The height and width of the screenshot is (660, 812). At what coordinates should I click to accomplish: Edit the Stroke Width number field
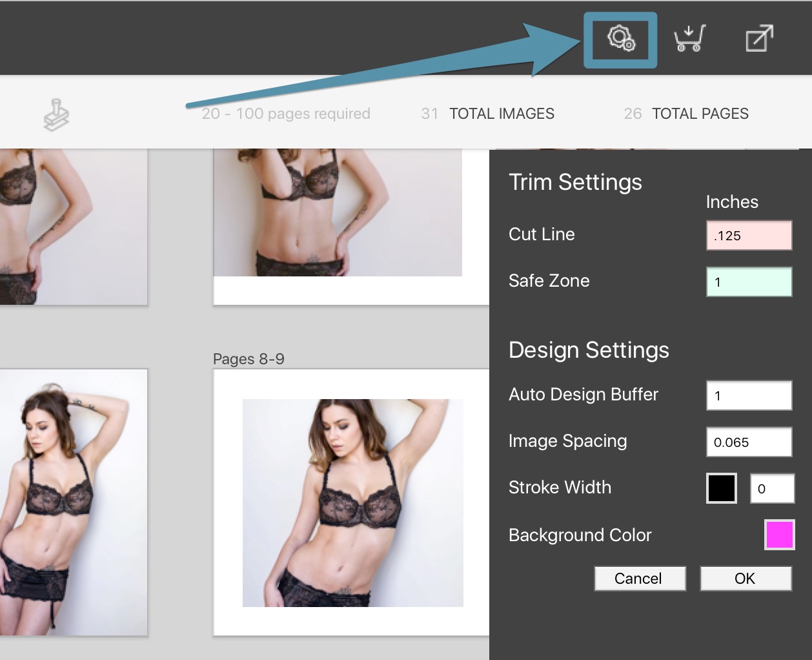[x=772, y=488]
